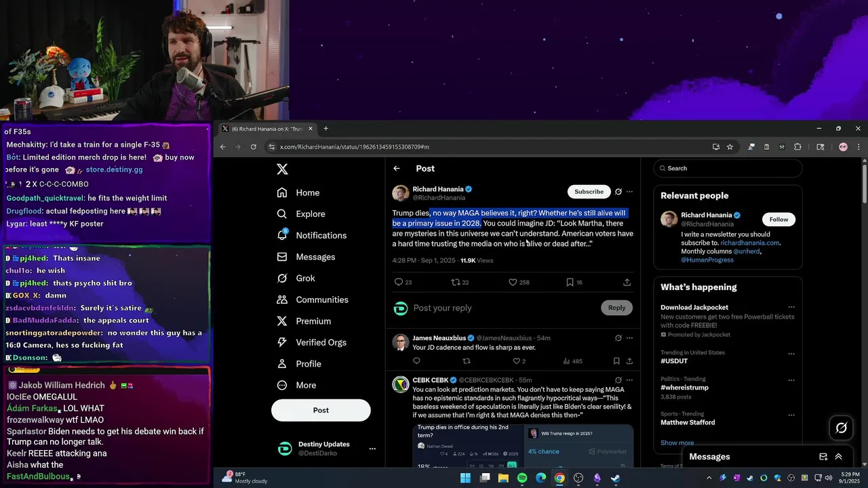The height and width of the screenshot is (488, 868).
Task: Open Chrome profile avatar
Action: pyautogui.click(x=843, y=146)
